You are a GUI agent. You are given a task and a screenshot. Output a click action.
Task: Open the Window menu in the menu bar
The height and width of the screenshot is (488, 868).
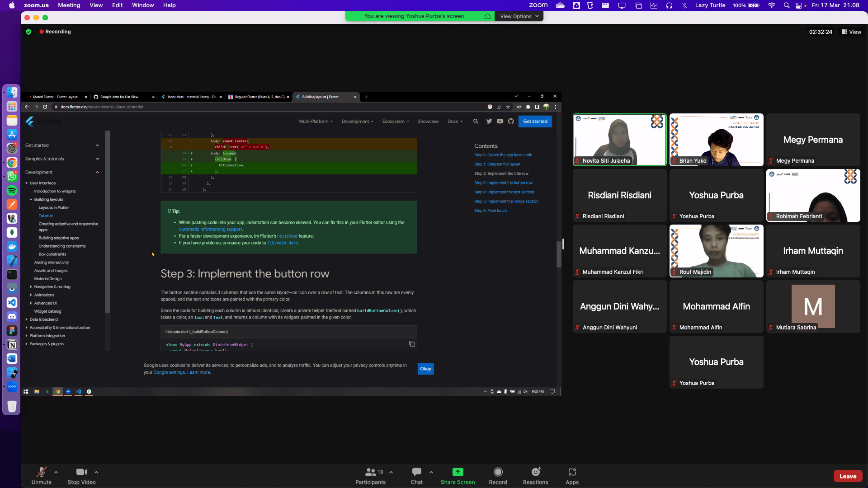(143, 5)
